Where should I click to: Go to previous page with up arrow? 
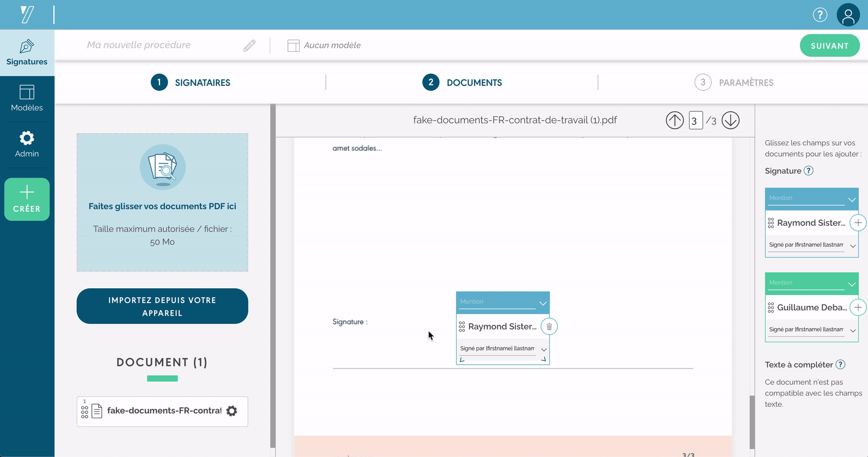(x=675, y=120)
